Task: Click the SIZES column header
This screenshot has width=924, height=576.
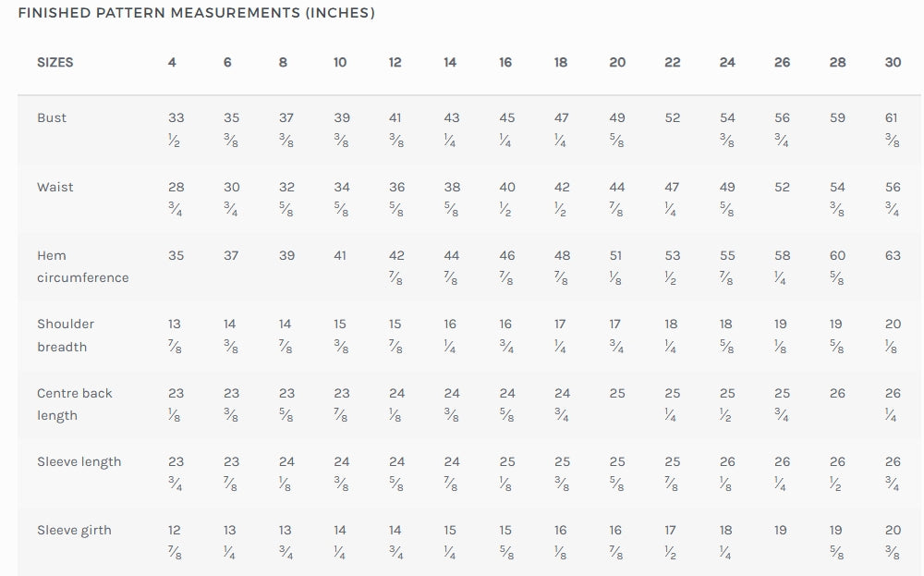Action: (x=55, y=63)
